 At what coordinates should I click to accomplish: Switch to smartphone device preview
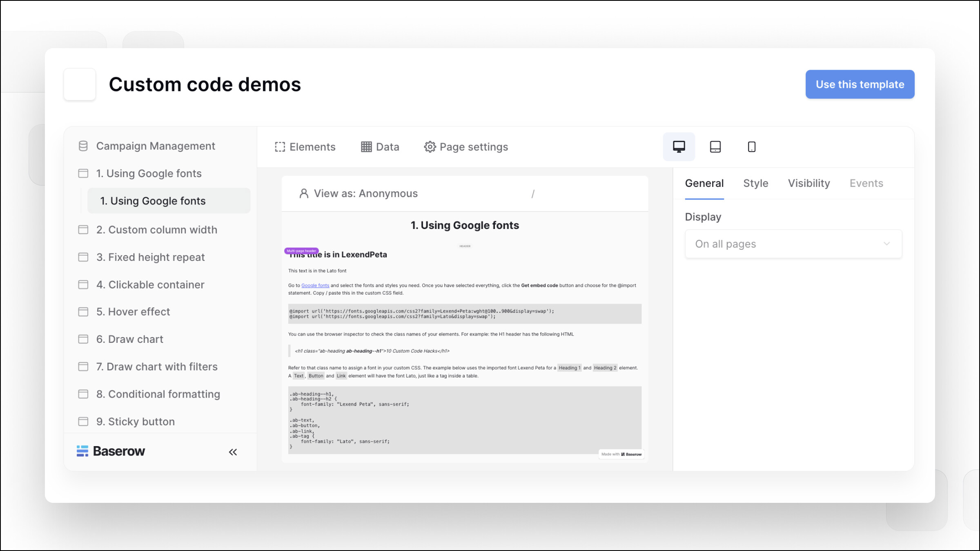pos(751,147)
